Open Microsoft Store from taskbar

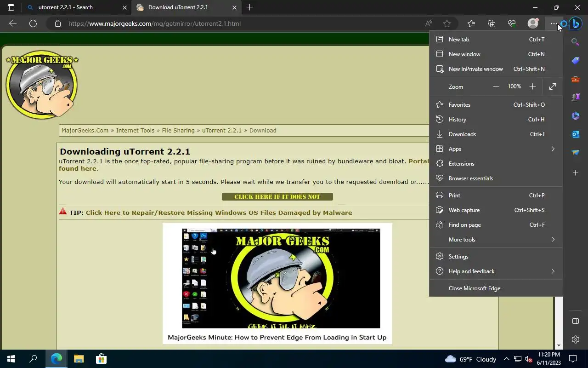tap(101, 359)
